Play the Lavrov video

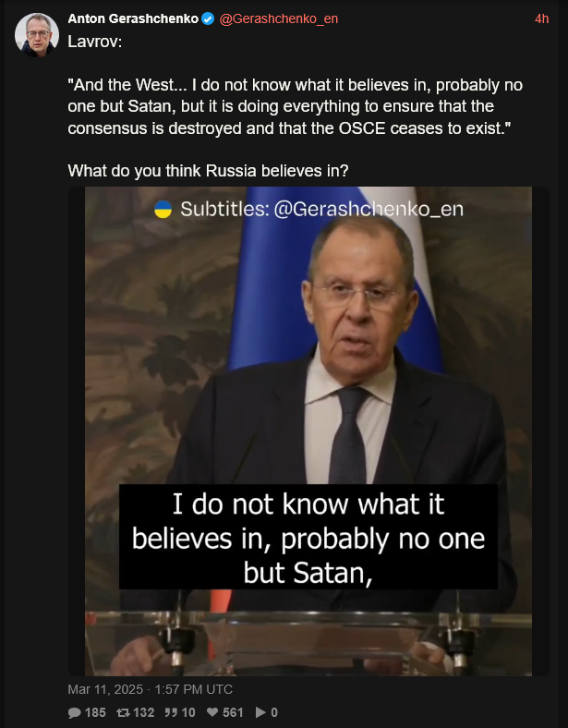tap(308, 431)
